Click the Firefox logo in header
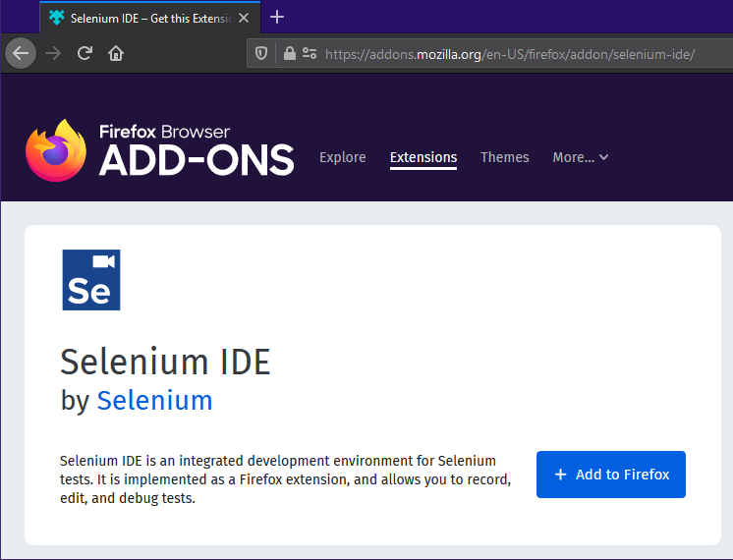 pos(56,150)
